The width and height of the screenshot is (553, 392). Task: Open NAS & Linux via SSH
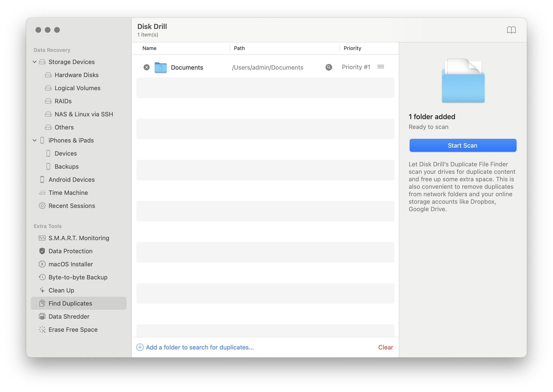point(84,114)
